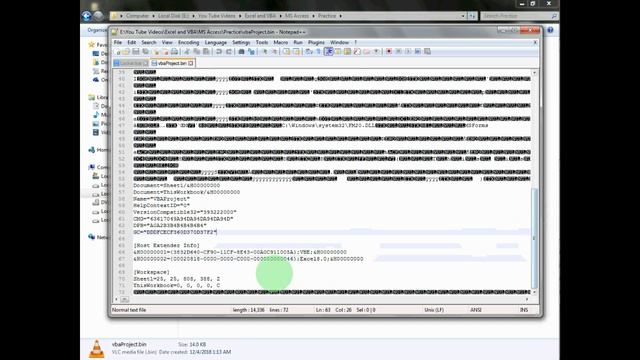Select the vbaProject.bin VLC file icon
Screen dimensions: 640x360
tap(97, 349)
